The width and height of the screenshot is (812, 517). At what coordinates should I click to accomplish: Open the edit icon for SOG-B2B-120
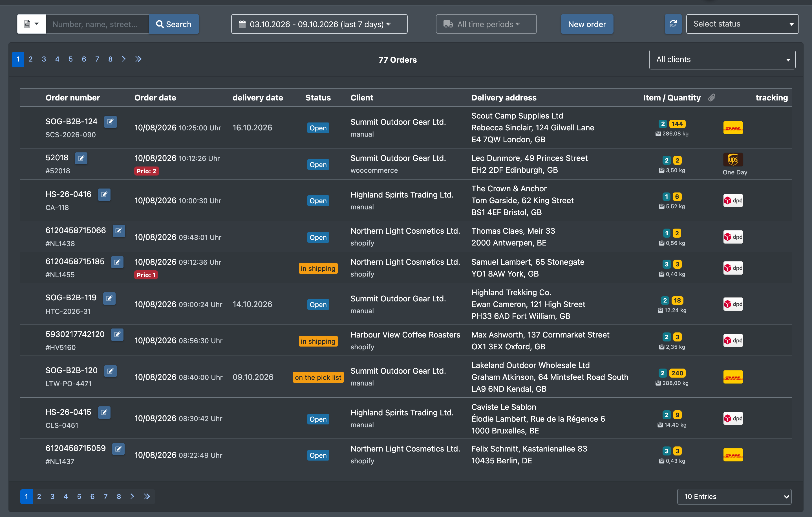point(110,371)
